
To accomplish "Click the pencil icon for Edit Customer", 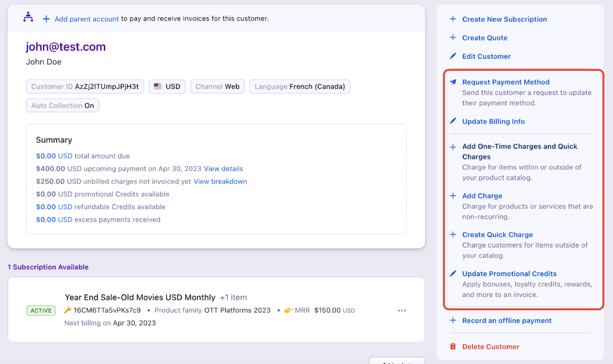I will [x=453, y=56].
